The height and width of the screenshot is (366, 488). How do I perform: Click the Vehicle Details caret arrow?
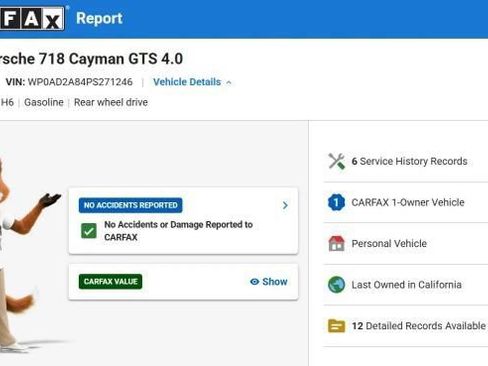click(x=229, y=82)
